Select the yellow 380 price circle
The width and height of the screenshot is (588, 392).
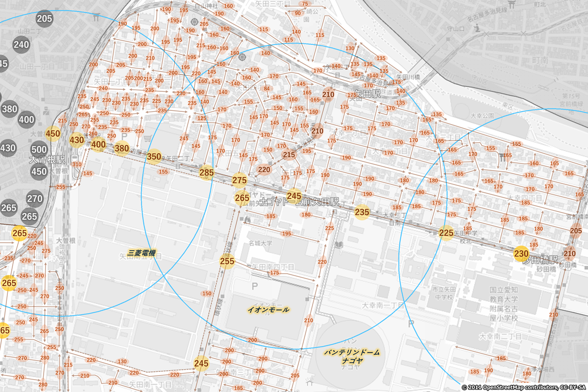point(122,148)
